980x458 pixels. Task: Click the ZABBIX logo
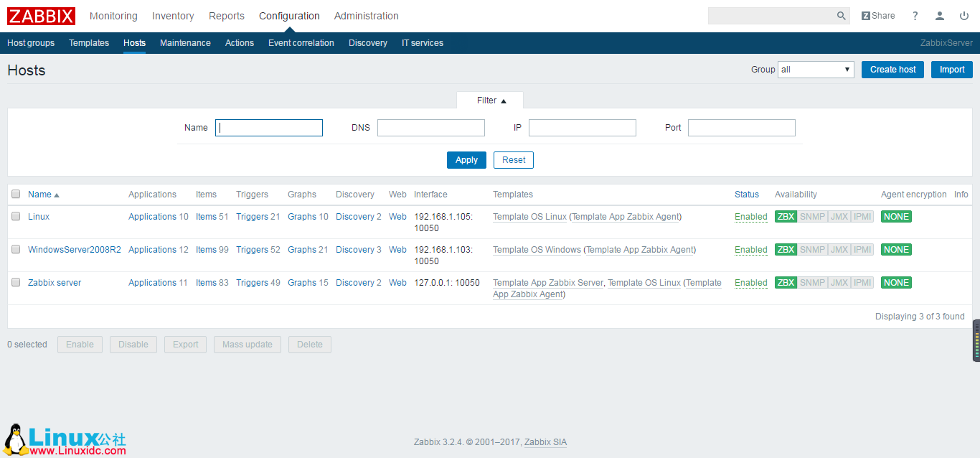[x=41, y=16]
